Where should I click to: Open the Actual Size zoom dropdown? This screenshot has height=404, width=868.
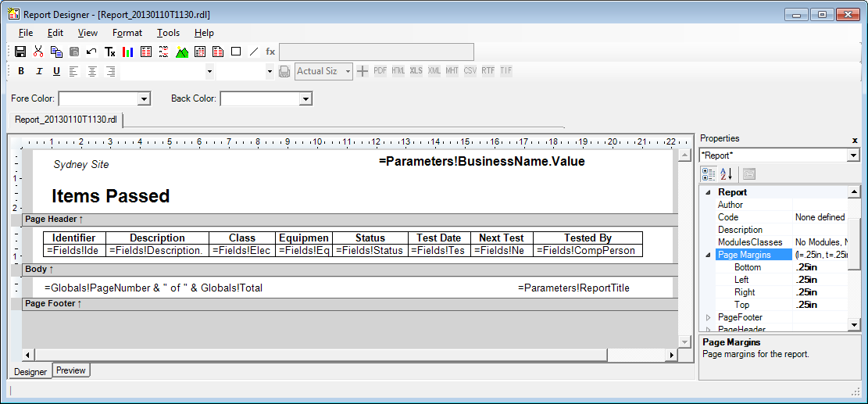(348, 71)
